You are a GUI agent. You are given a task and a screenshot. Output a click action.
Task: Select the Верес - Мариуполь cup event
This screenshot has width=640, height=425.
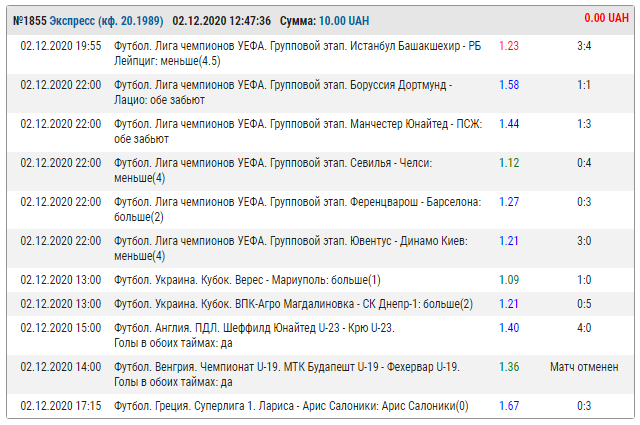[247, 280]
